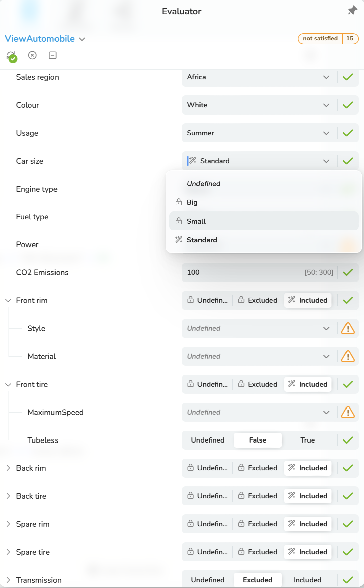Select Big option in dropdown list

click(264, 202)
